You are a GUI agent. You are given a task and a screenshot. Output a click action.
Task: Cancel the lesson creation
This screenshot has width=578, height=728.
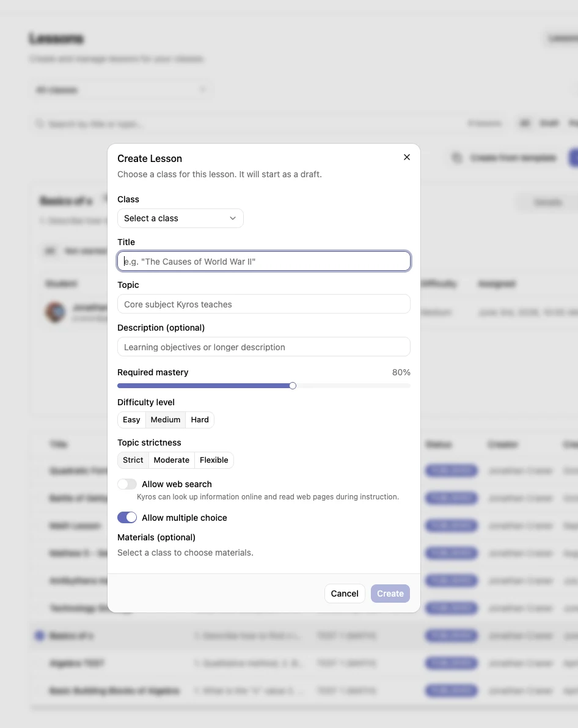345,594
